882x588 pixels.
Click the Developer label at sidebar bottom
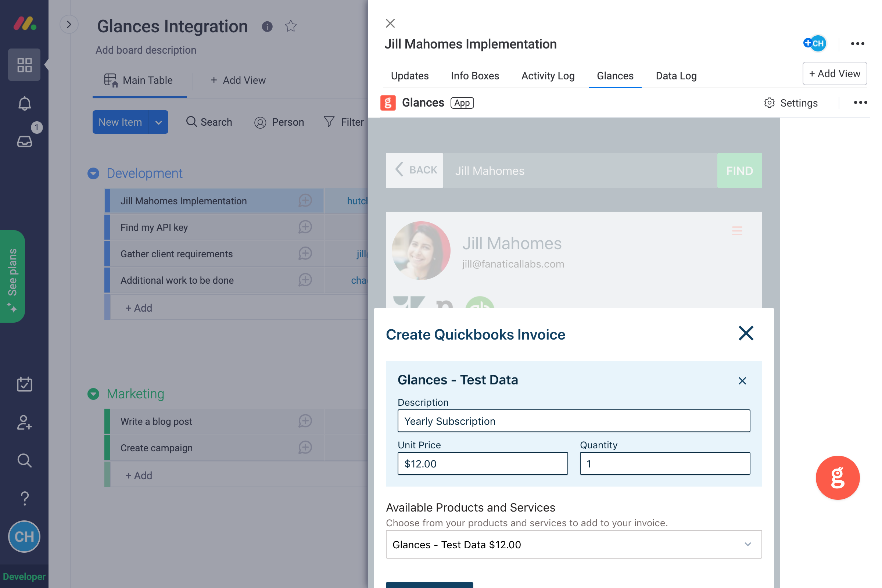[24, 576]
